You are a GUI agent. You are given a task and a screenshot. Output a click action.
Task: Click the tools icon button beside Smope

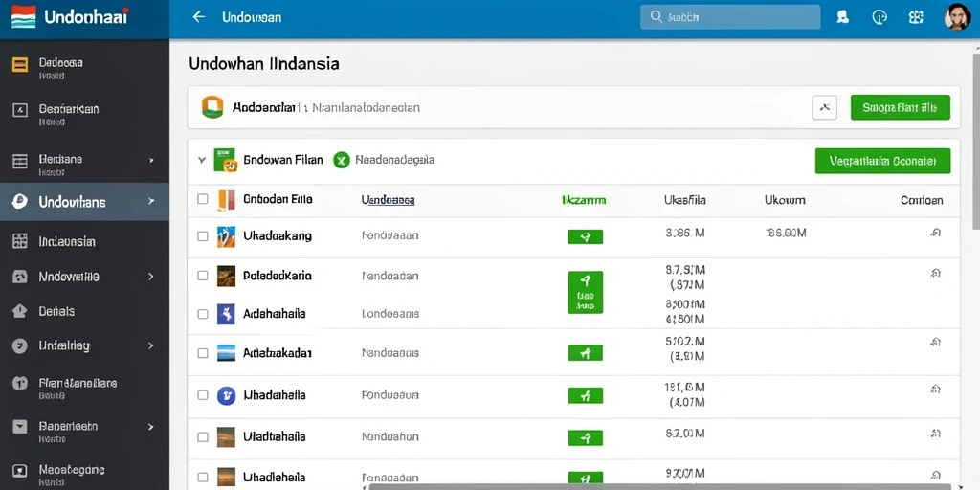[824, 107]
